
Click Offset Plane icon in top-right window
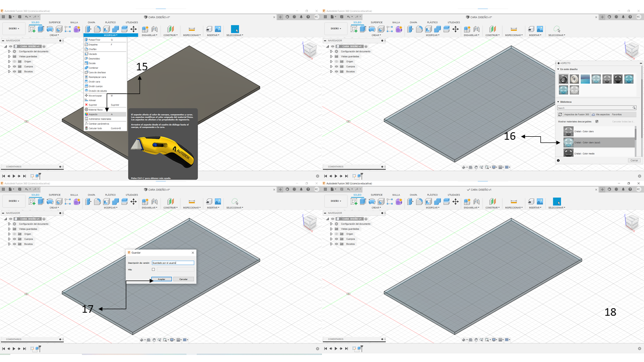click(x=492, y=29)
